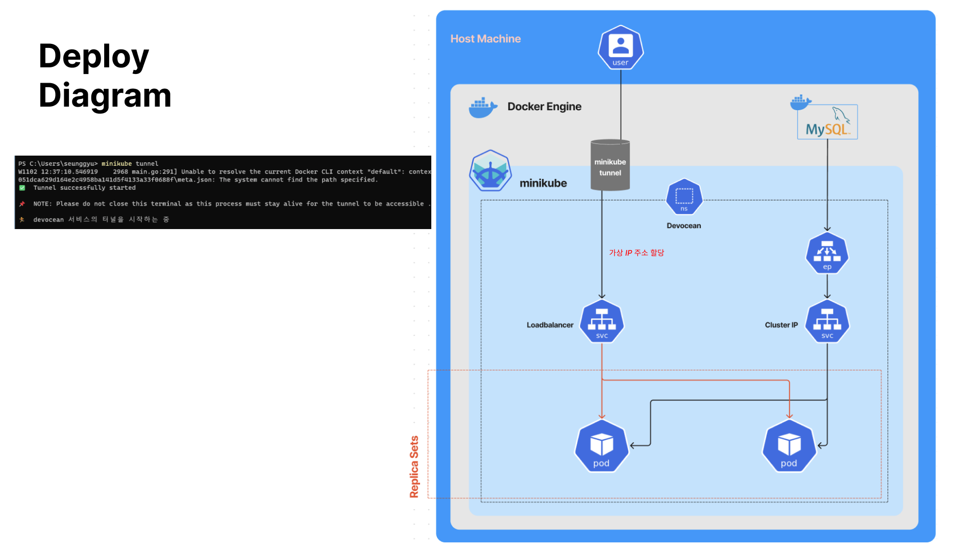Select the Cluster IP svc icon
The image size is (980, 551).
(827, 321)
